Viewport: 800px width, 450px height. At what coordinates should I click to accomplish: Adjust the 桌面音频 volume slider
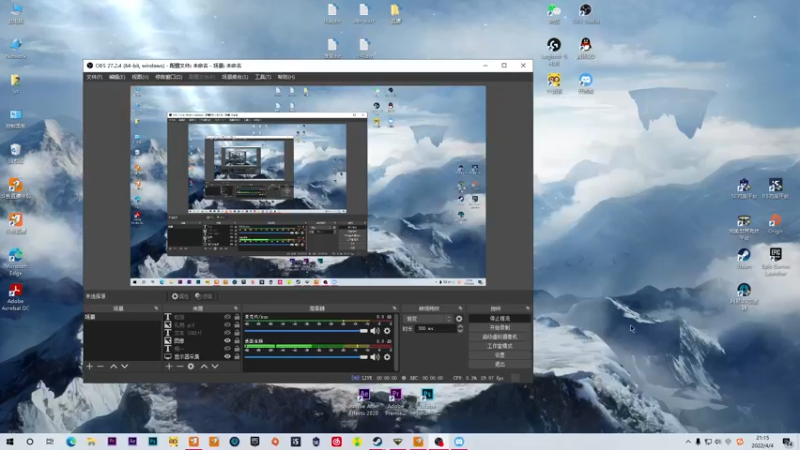(306, 357)
